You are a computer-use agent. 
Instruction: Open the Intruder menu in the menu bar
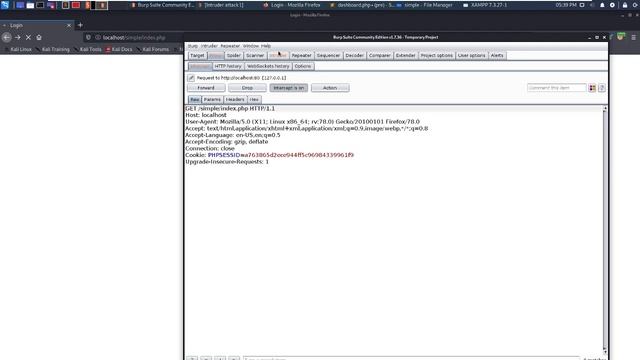click(x=209, y=46)
